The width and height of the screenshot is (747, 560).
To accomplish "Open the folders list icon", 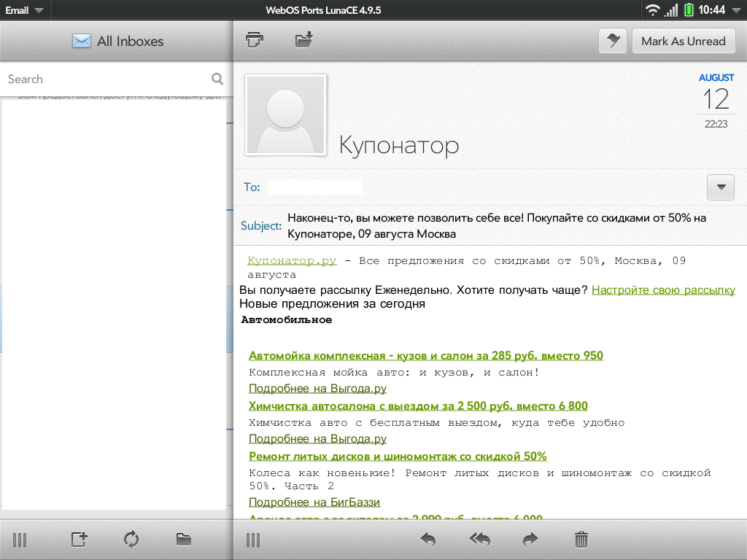I will click(184, 540).
